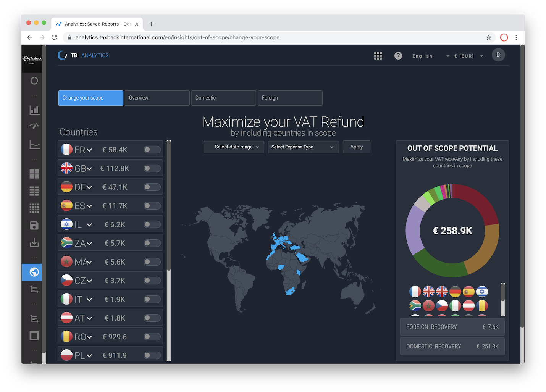Click the red circle browser extension icon
This screenshot has height=392, width=546.
pyautogui.click(x=504, y=37)
